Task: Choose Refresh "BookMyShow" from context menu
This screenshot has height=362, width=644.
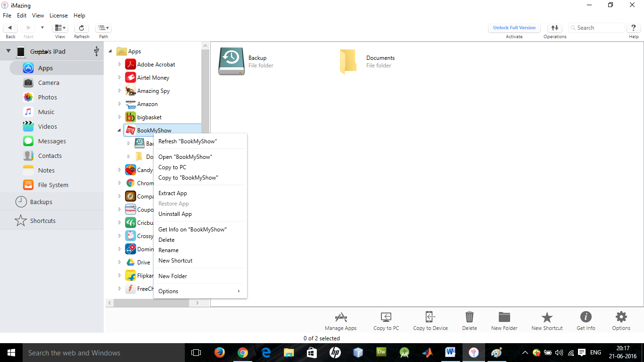Action: click(200, 141)
